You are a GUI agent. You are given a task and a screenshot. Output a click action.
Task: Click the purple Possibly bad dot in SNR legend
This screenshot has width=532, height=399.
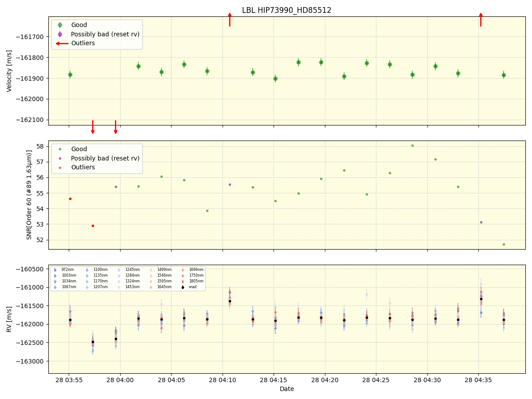tap(60, 158)
